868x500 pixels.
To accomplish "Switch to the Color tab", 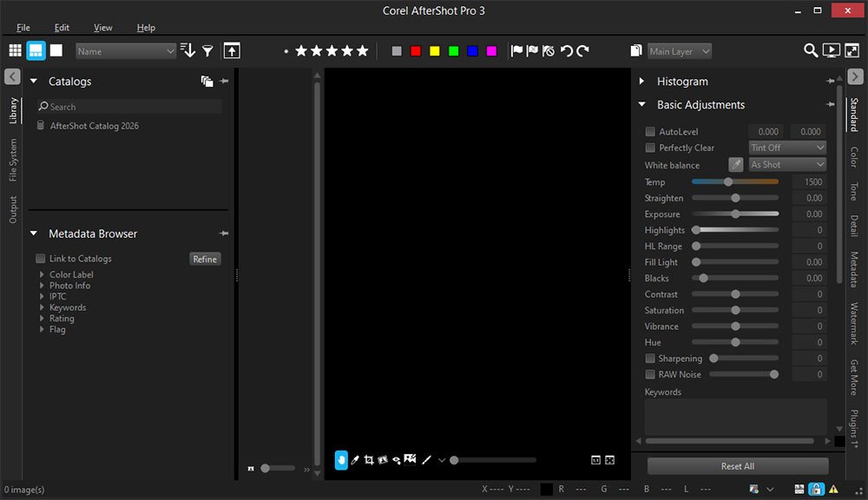I will pyautogui.click(x=854, y=157).
